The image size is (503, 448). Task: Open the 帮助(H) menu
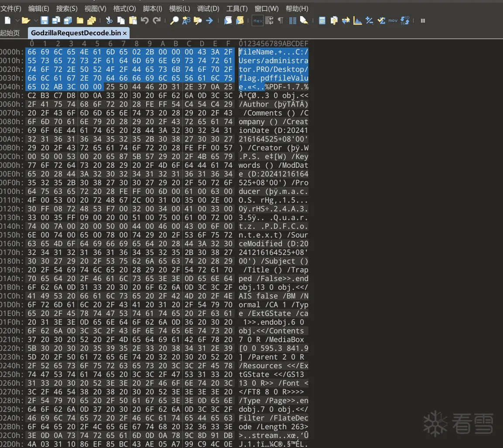point(297,9)
